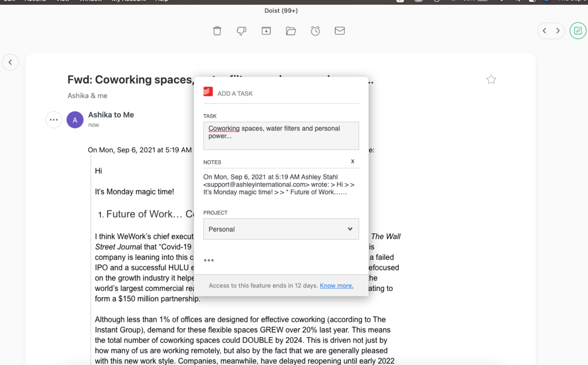Click the trash delete icon
Screen dimensions: 588x365
coord(217,31)
